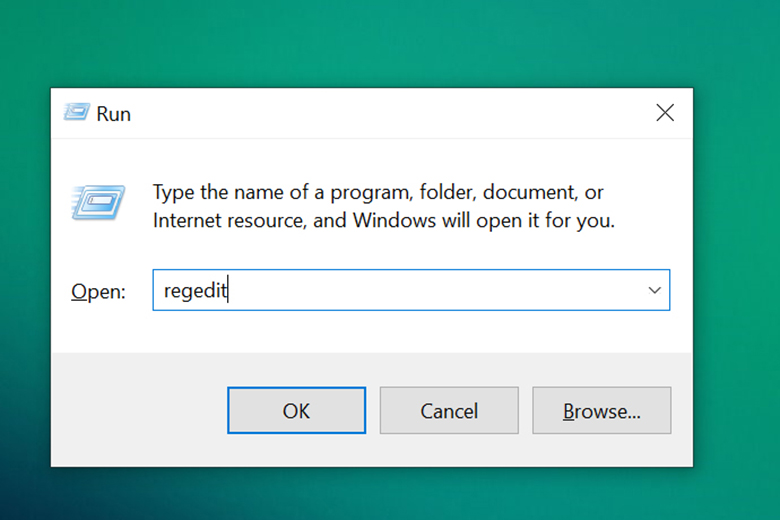Click the desktop wallpaper below the Run dialog

pyautogui.click(x=380, y=493)
